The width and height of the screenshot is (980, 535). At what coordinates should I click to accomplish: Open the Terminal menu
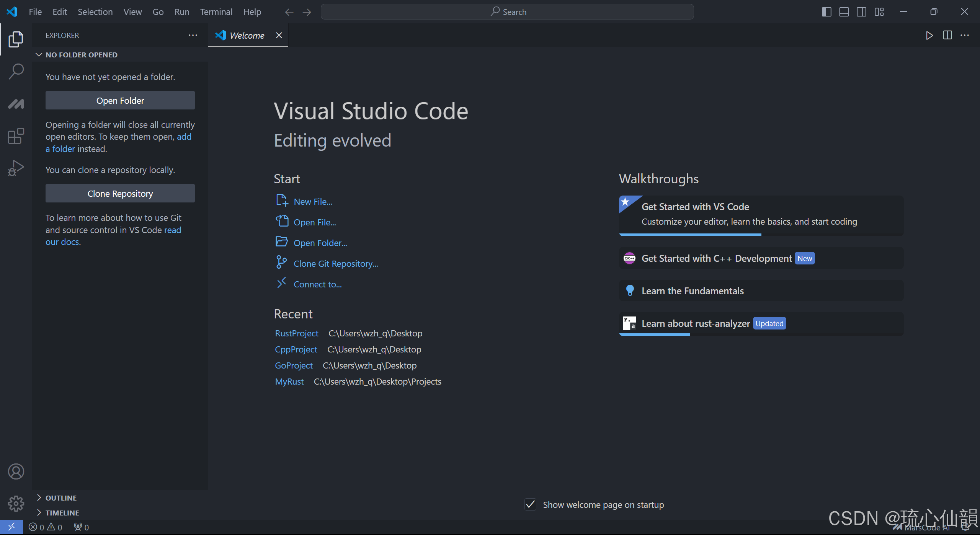[x=216, y=12]
